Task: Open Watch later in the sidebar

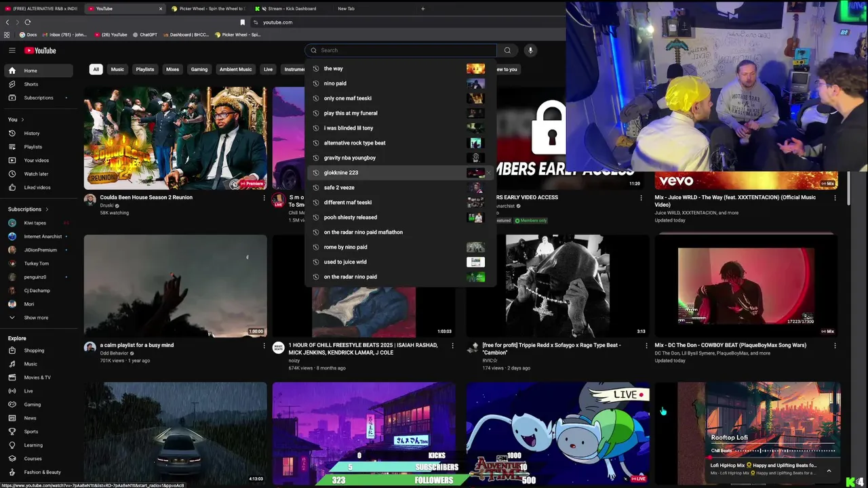Action: (38, 174)
